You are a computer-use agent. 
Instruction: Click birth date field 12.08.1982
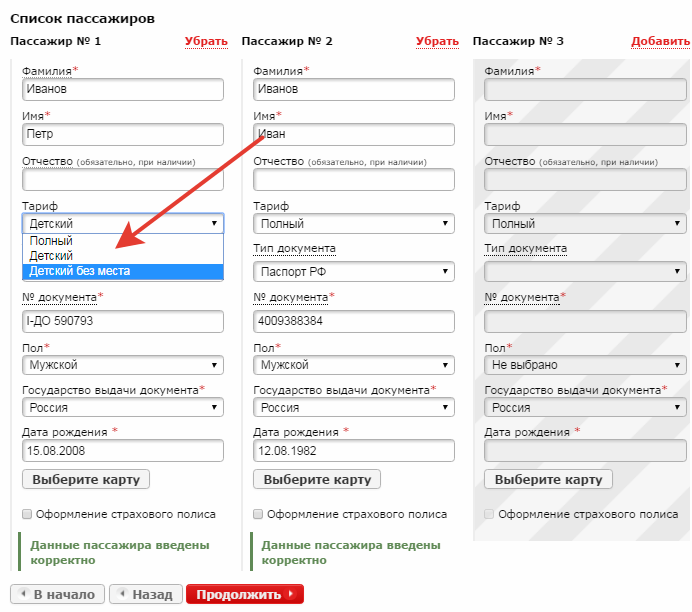(x=354, y=451)
